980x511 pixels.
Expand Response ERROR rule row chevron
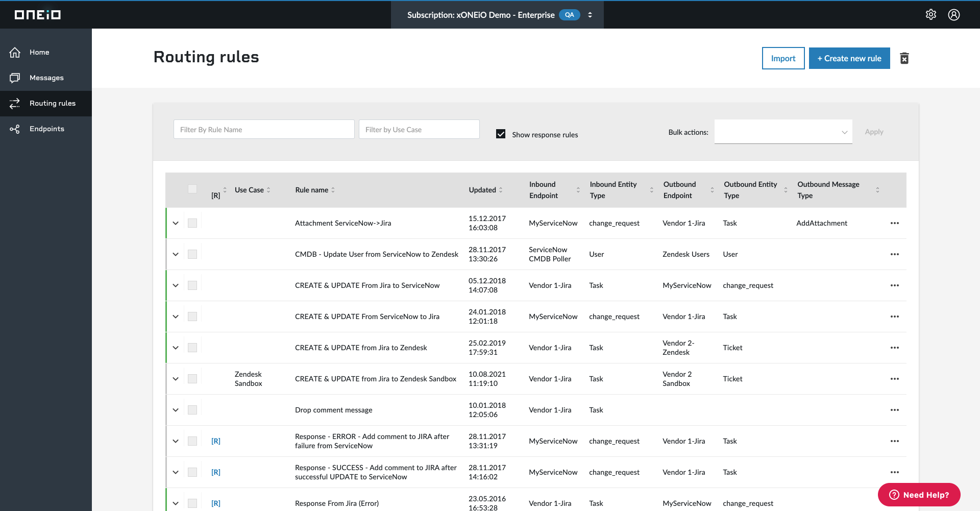coord(176,441)
